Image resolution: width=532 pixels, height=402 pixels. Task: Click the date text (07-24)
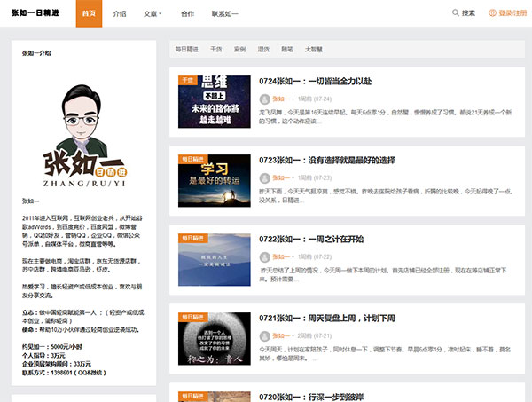point(323,99)
